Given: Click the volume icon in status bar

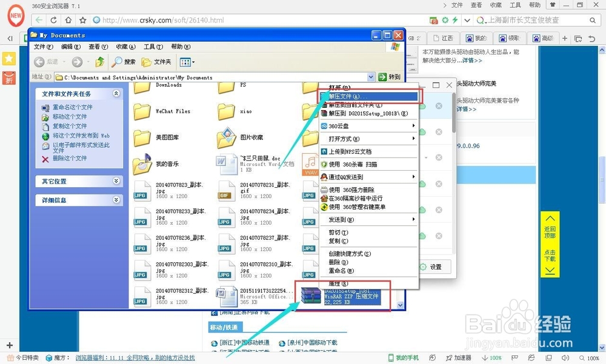Looking at the screenshot, I should (565, 358).
